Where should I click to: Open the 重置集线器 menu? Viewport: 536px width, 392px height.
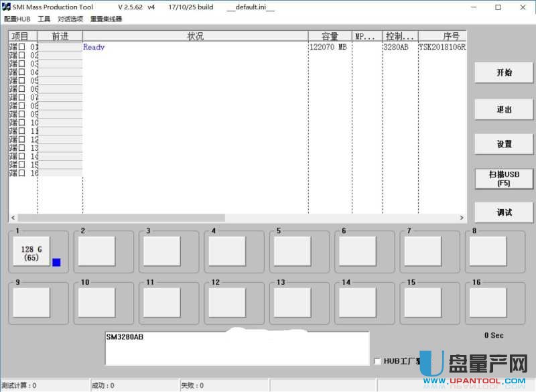click(106, 19)
